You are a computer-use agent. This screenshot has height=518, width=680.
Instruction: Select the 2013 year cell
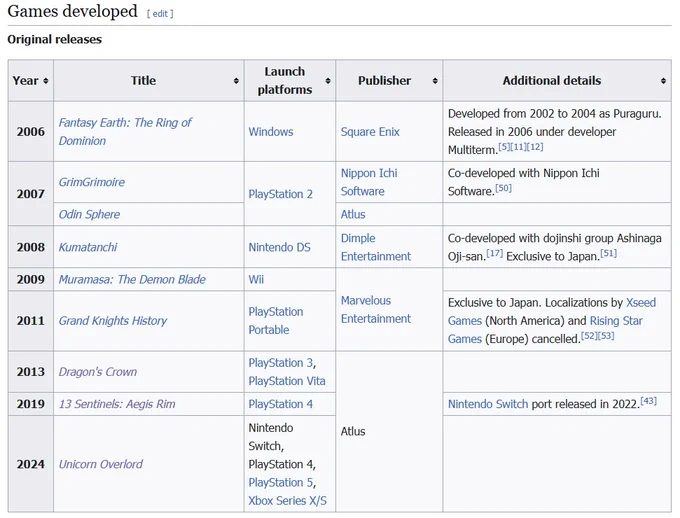pyautogui.click(x=31, y=372)
